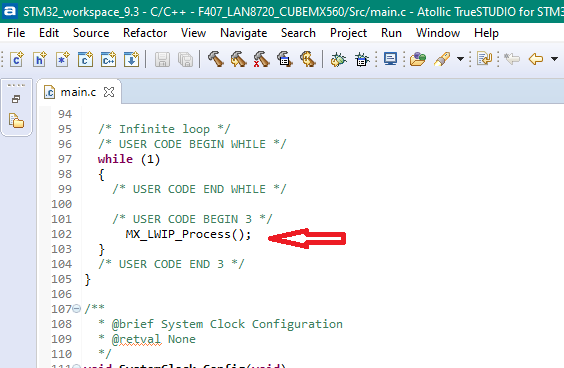Click line number 102 in the gutter
Screen dimensions: 564x368
pos(62,235)
